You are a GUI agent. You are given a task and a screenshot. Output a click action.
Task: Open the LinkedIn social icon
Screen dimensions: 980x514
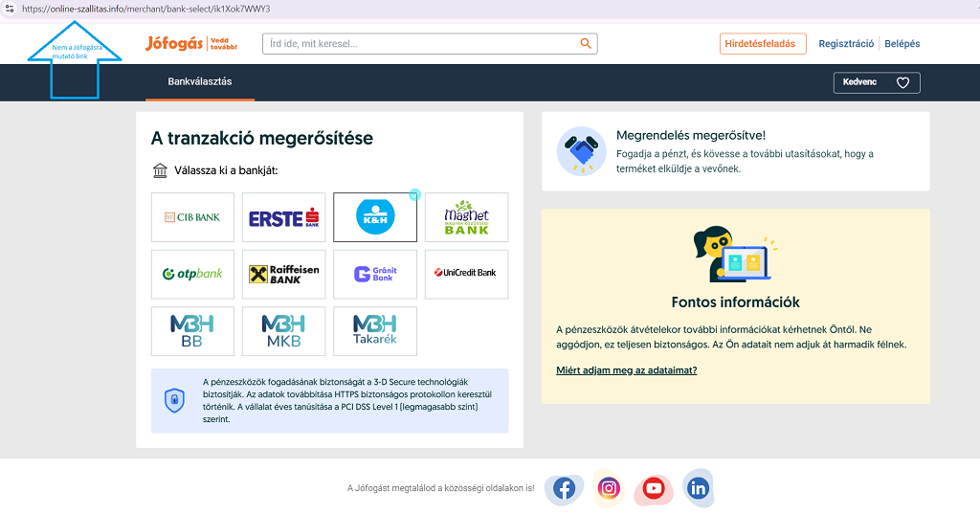tap(698, 489)
